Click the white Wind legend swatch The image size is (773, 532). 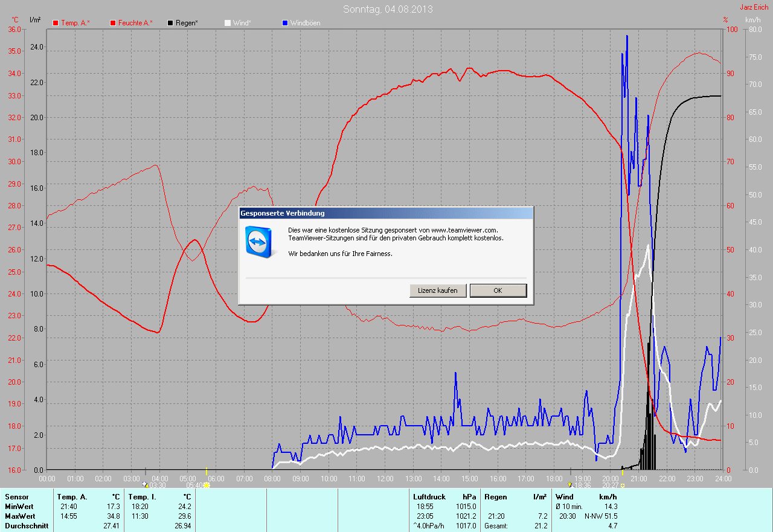pos(228,23)
